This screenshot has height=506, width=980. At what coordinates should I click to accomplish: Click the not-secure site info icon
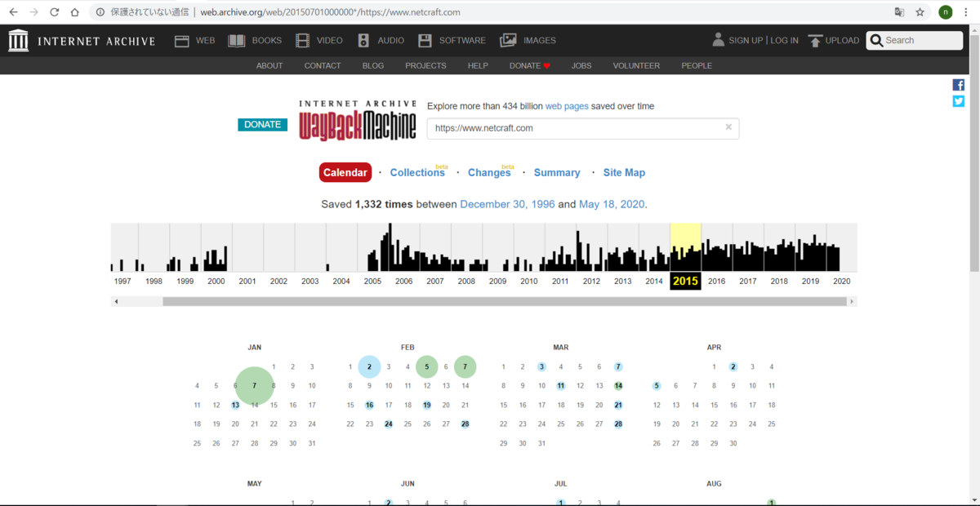pos(100,12)
